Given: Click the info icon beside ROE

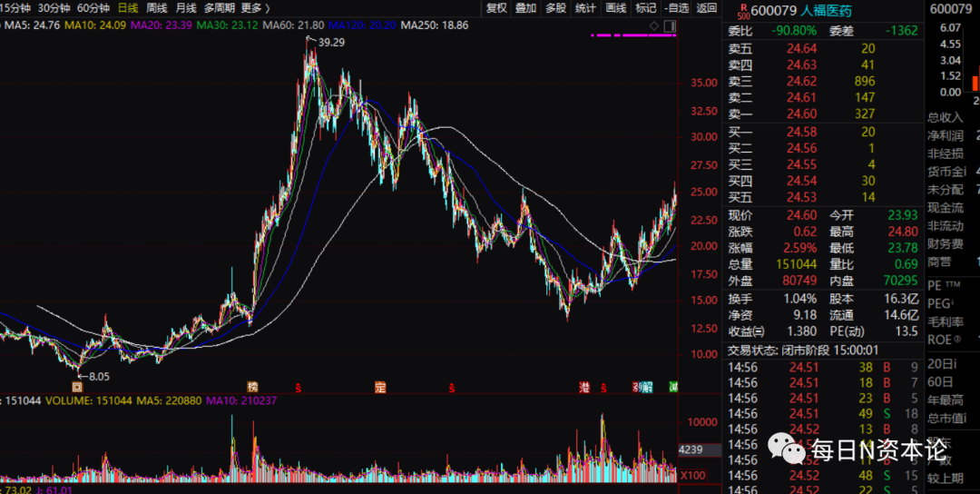Looking at the screenshot, I should [957, 339].
